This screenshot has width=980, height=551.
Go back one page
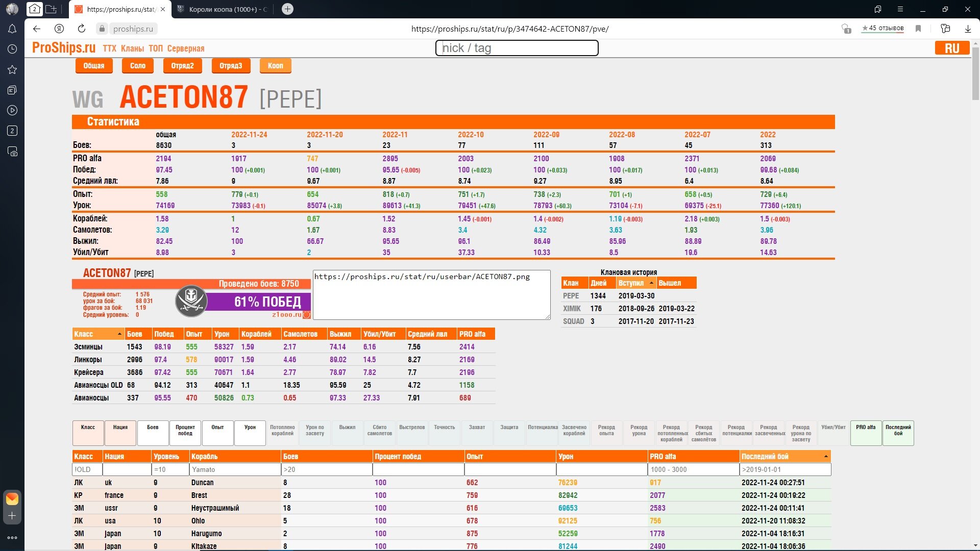point(37,29)
